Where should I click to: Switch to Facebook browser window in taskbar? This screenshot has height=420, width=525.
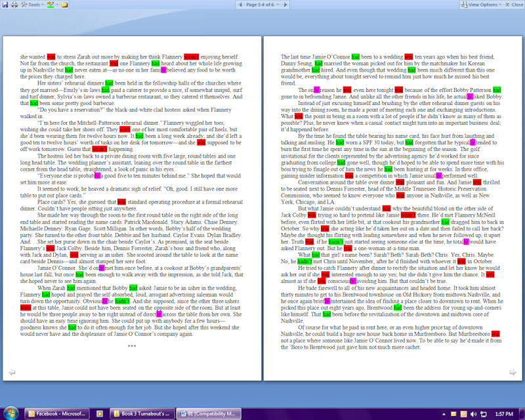(x=58, y=414)
